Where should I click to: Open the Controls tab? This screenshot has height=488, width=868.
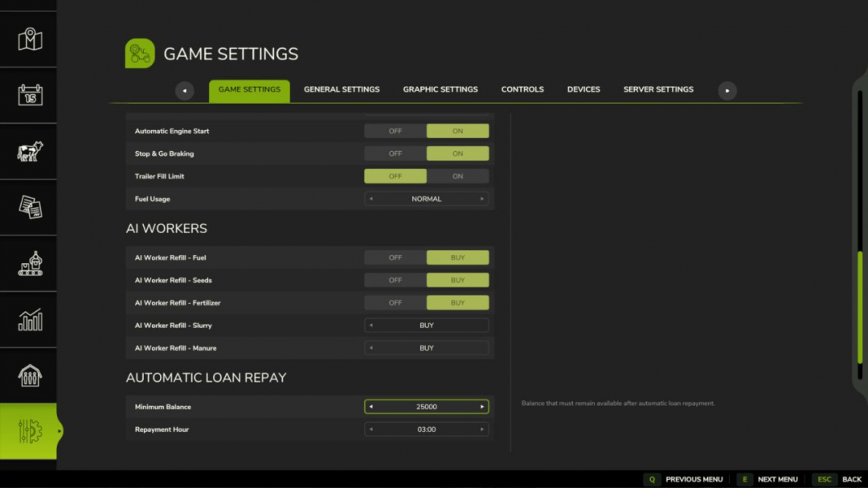pyautogui.click(x=522, y=89)
